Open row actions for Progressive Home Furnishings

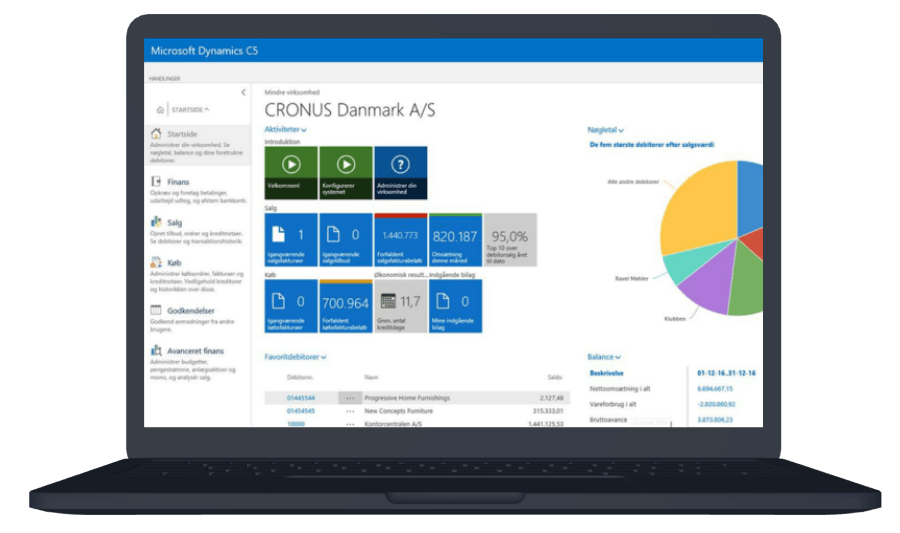350,398
